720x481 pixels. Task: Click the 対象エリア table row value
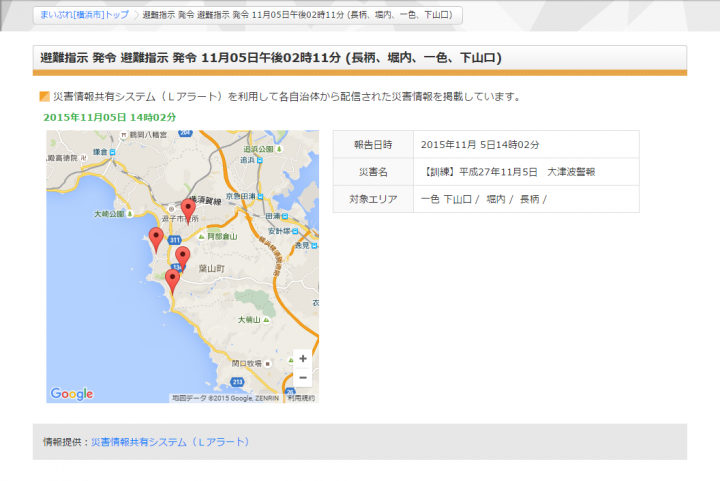(484, 199)
